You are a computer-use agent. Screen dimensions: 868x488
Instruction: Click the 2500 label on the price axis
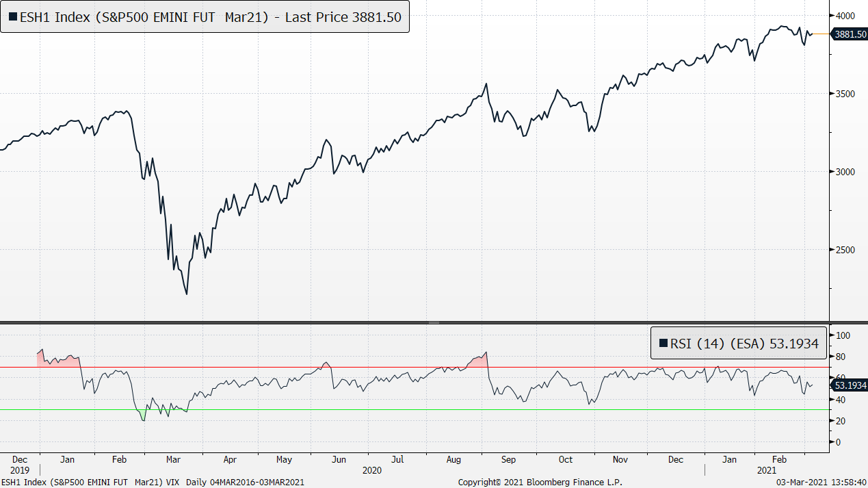click(x=848, y=250)
